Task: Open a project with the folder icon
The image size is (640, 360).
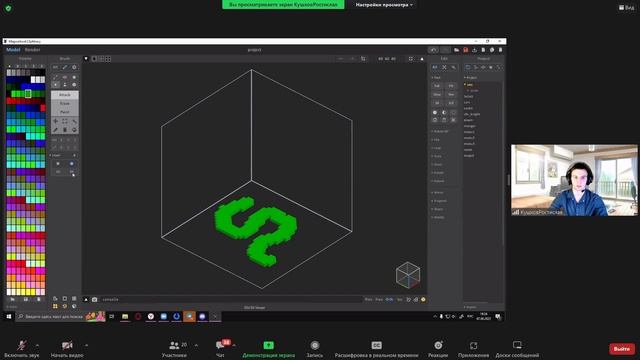Action: click(x=457, y=50)
